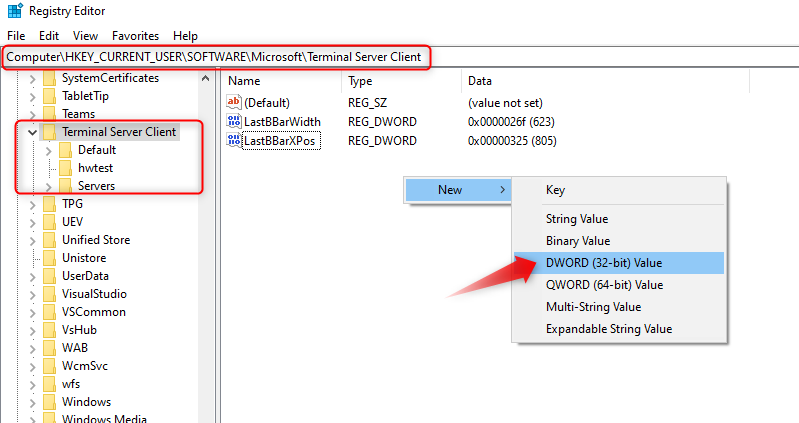The height and width of the screenshot is (423, 799).
Task: Click the (value not set) data cell
Action: (505, 103)
